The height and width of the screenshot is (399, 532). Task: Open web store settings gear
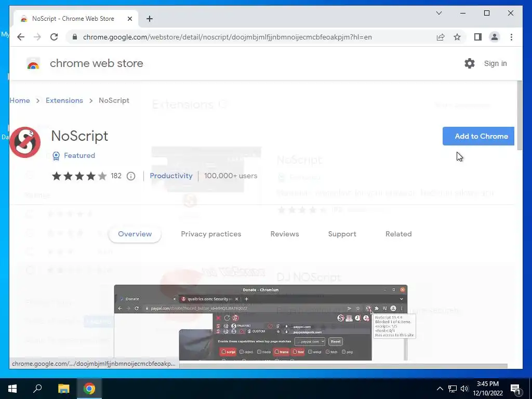470,63
